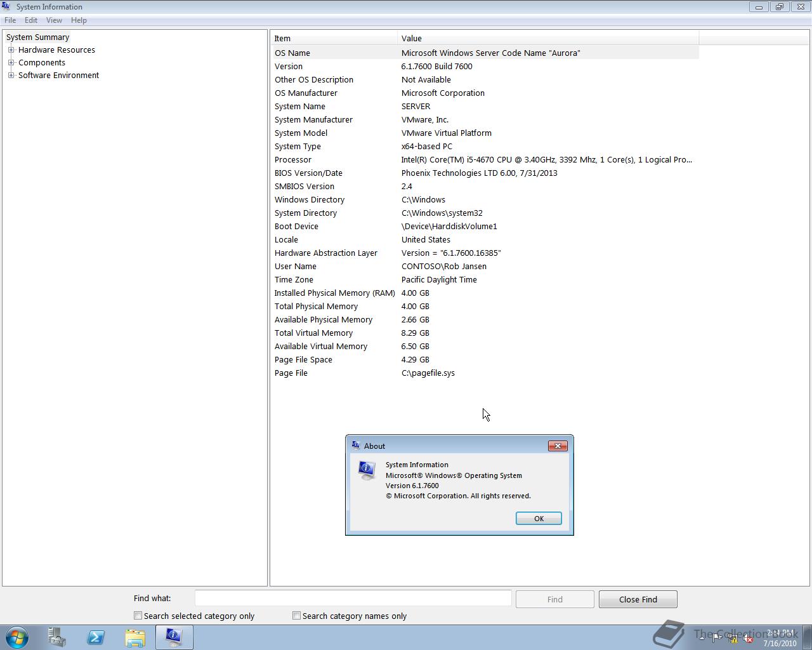This screenshot has height=650, width=812.
Task: Click info computer icon in About dialog
Action: click(x=367, y=470)
